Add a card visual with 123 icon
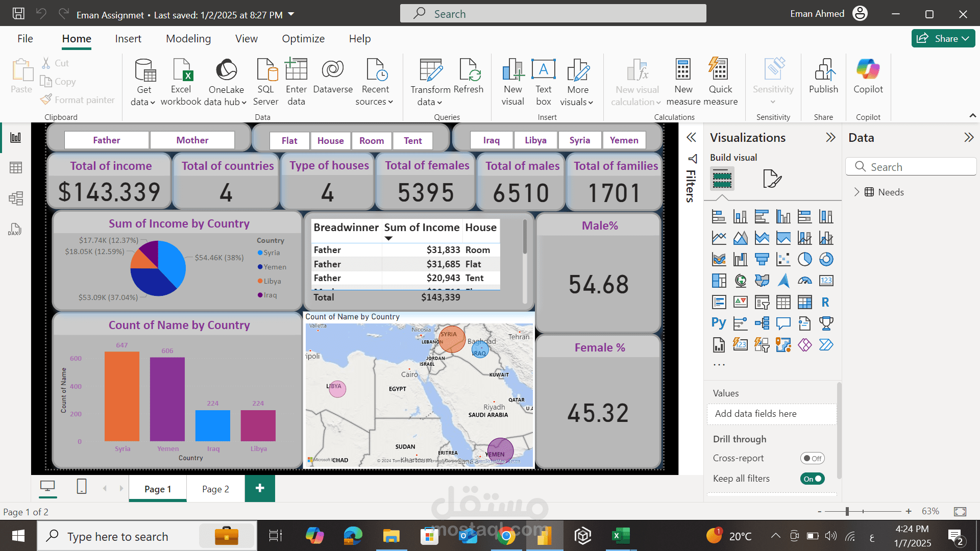Image resolution: width=980 pixels, height=551 pixels. tap(826, 281)
